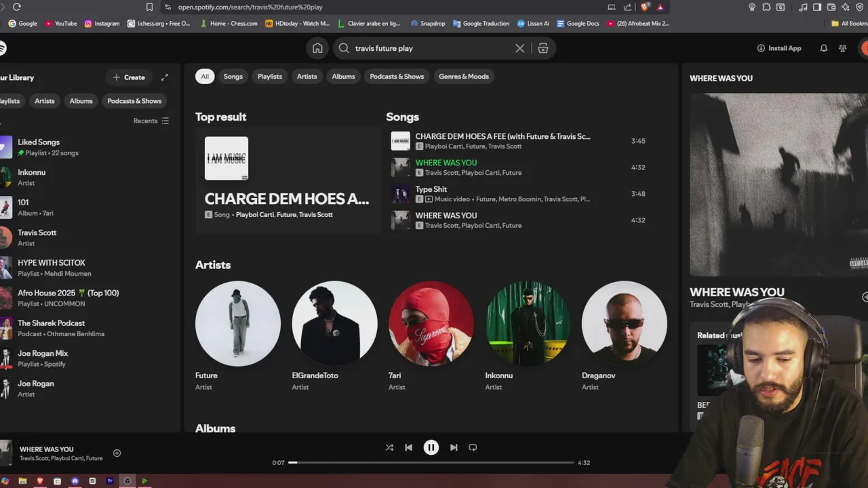This screenshot has height=488, width=868.
Task: Filter library by Albums chip
Action: point(81,101)
